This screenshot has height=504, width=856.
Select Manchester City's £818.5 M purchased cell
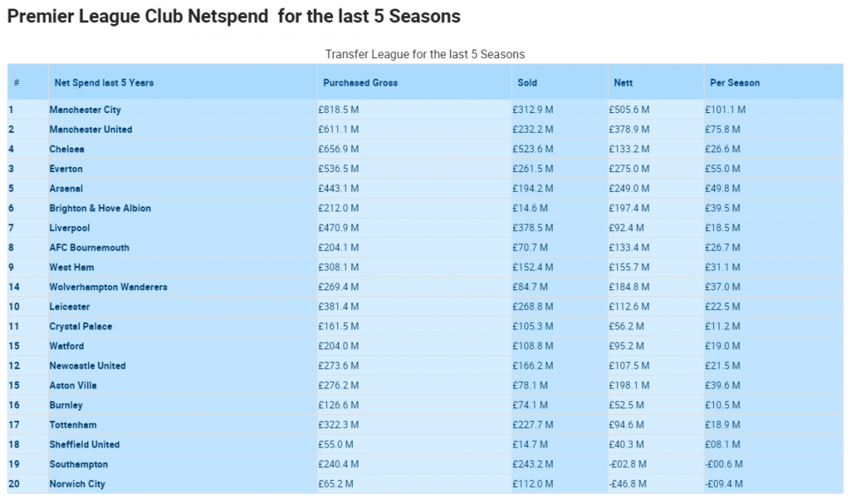coord(339,110)
